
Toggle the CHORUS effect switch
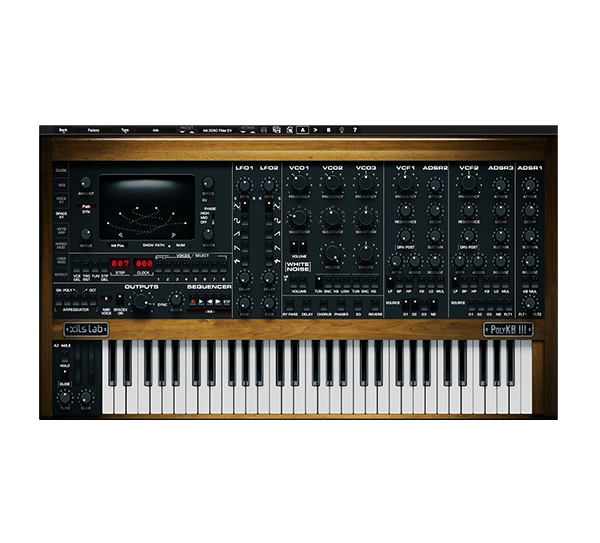click(324, 305)
